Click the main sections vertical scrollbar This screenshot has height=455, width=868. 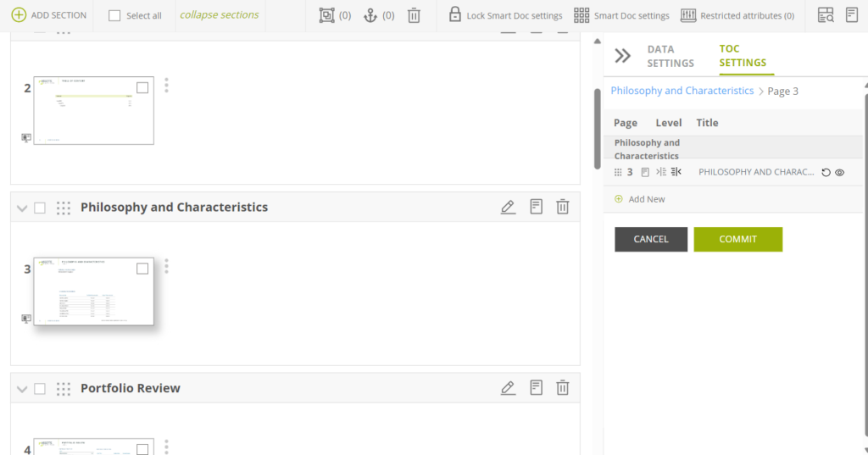coord(598,129)
